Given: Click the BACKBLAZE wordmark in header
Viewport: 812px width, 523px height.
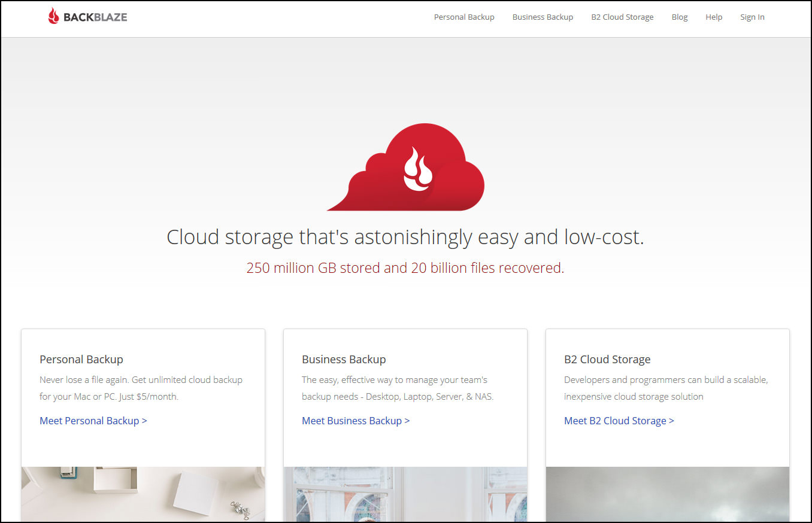Looking at the screenshot, I should point(95,17).
